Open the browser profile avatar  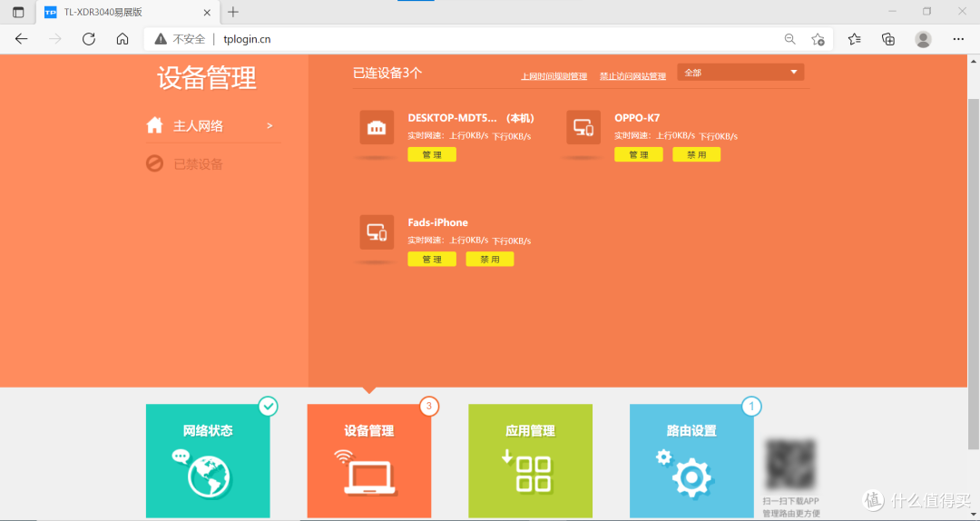(923, 39)
